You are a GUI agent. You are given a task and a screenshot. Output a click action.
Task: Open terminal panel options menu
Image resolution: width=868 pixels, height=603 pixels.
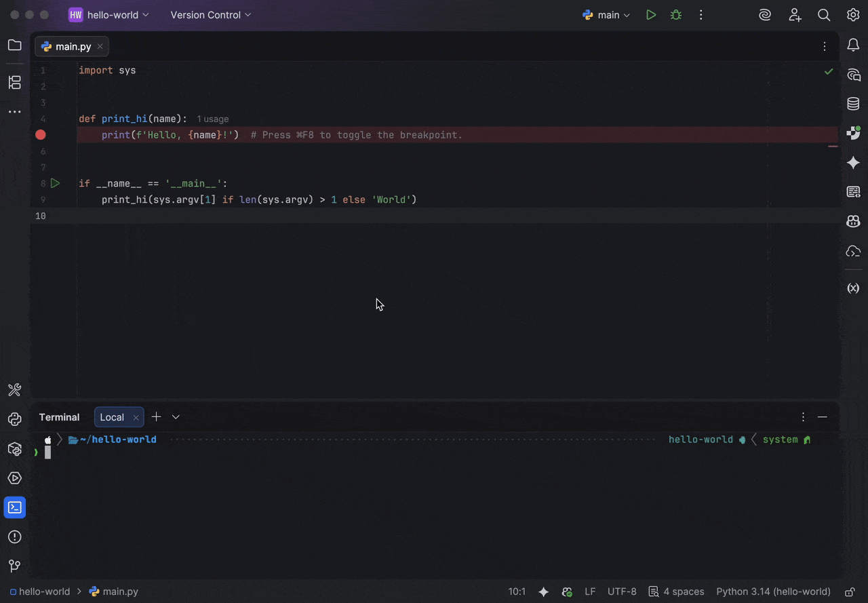click(803, 417)
